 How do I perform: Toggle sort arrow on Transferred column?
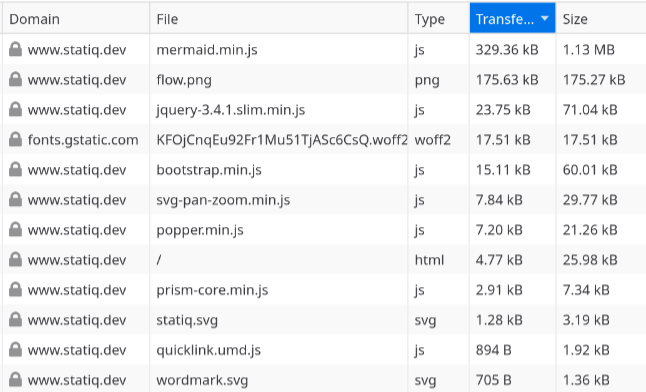coord(545,19)
